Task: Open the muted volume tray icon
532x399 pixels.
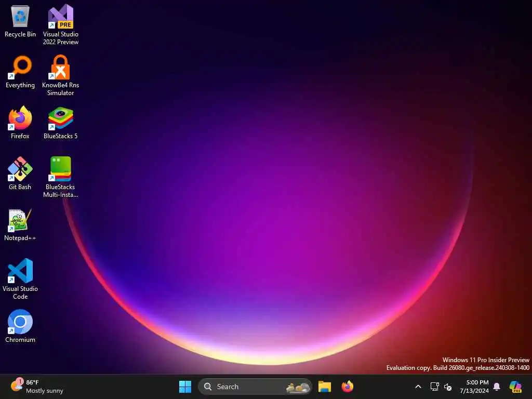Action: (x=448, y=387)
